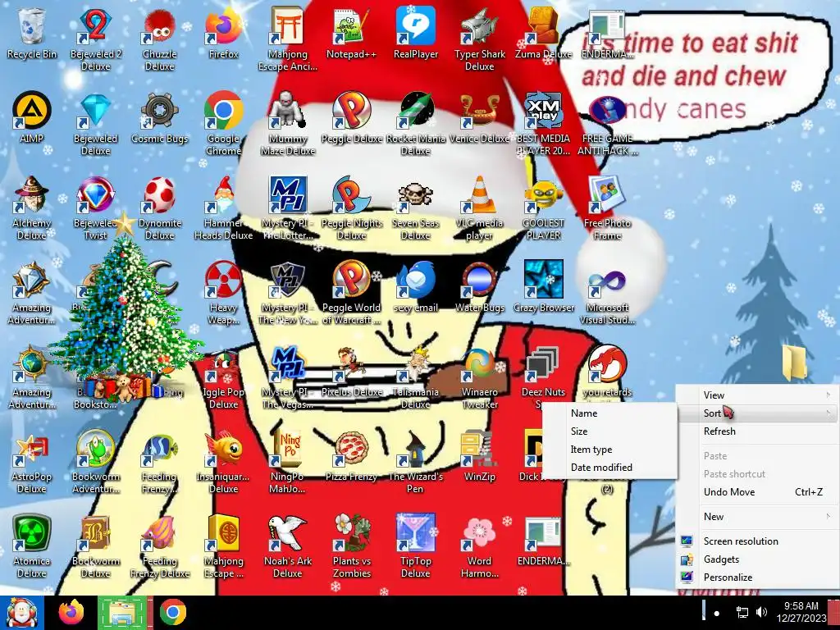This screenshot has width=840, height=630.
Task: Select the Typer Shark Deluxe icon
Action: pyautogui.click(x=479, y=39)
